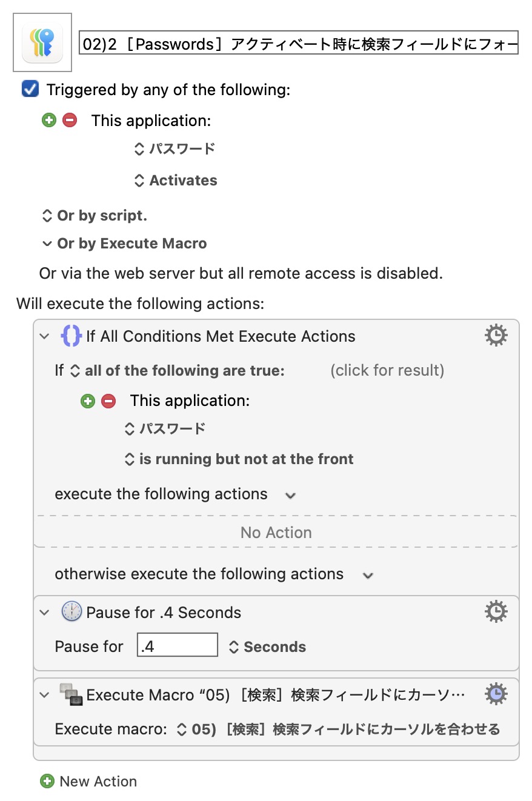Toggle the Triggered by any checkbox
The image size is (532, 801).
(30, 90)
